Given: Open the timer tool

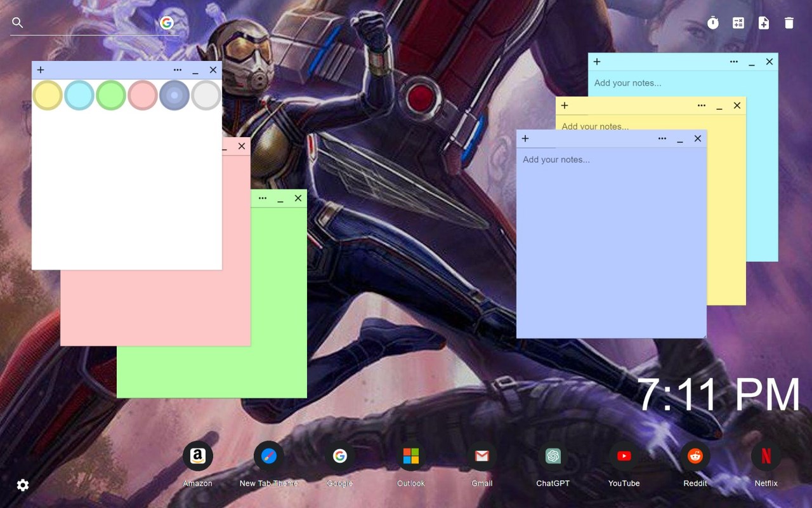Looking at the screenshot, I should 713,23.
